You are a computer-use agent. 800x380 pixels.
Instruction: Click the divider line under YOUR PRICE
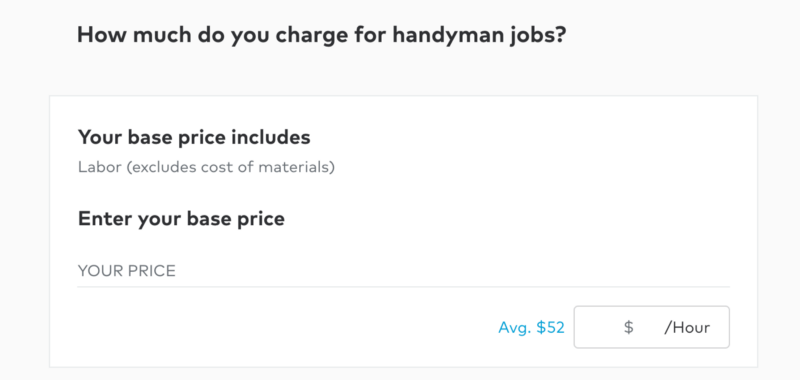tap(404, 287)
